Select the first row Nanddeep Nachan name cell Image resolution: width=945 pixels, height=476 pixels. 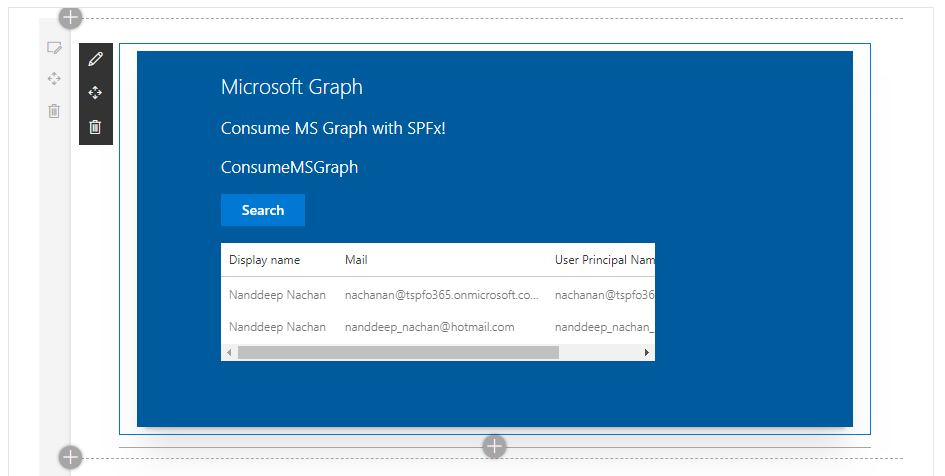pos(277,296)
